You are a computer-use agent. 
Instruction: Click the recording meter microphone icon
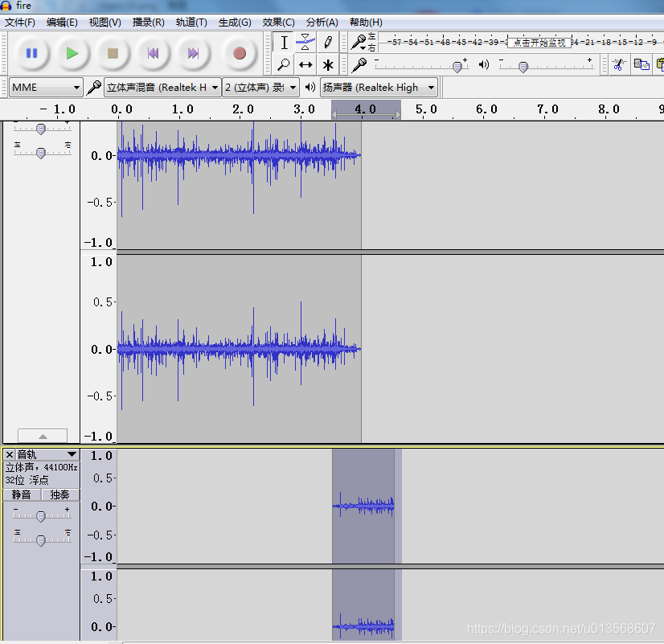coord(358,42)
